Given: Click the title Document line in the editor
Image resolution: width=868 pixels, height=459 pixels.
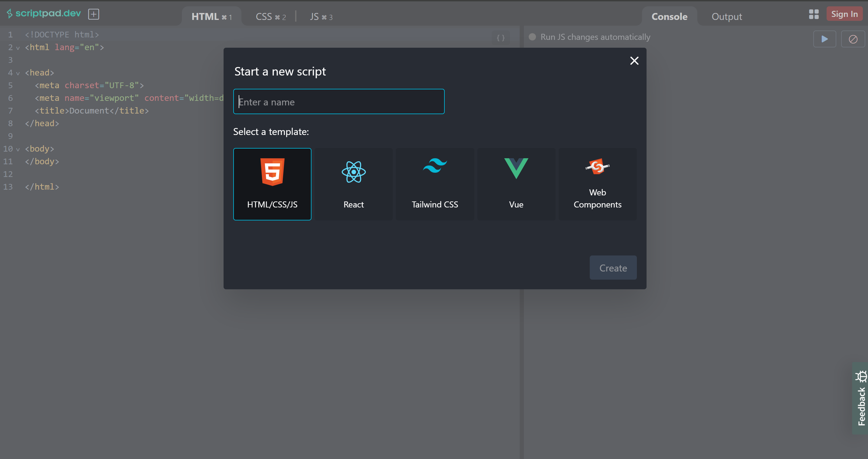Looking at the screenshot, I should pyautogui.click(x=92, y=111).
